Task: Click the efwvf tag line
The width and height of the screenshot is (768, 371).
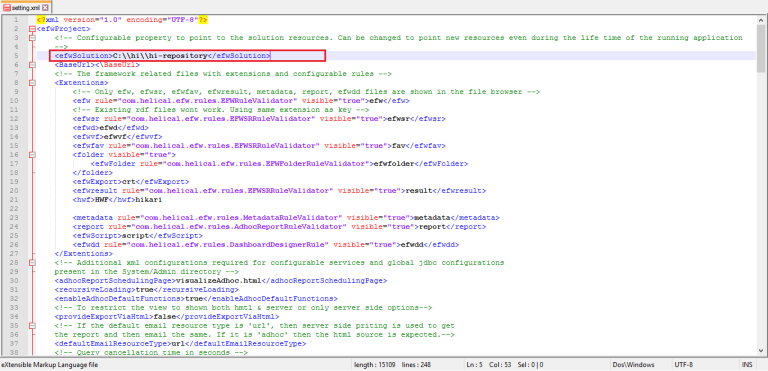Action: point(118,137)
